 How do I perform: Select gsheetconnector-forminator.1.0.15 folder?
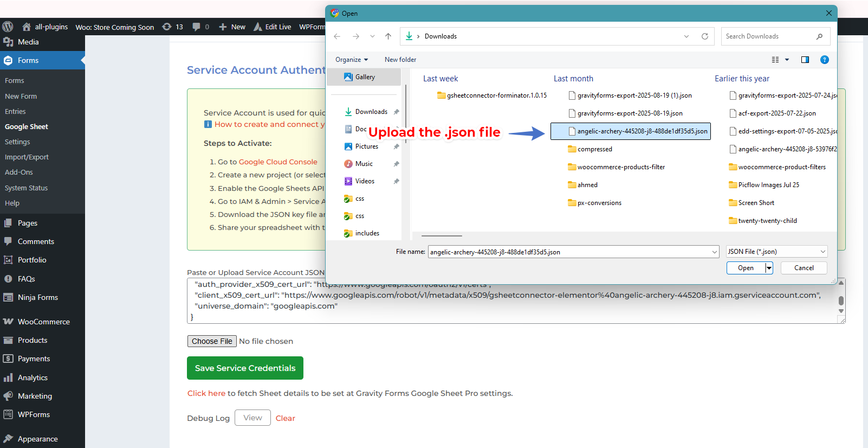[492, 95]
